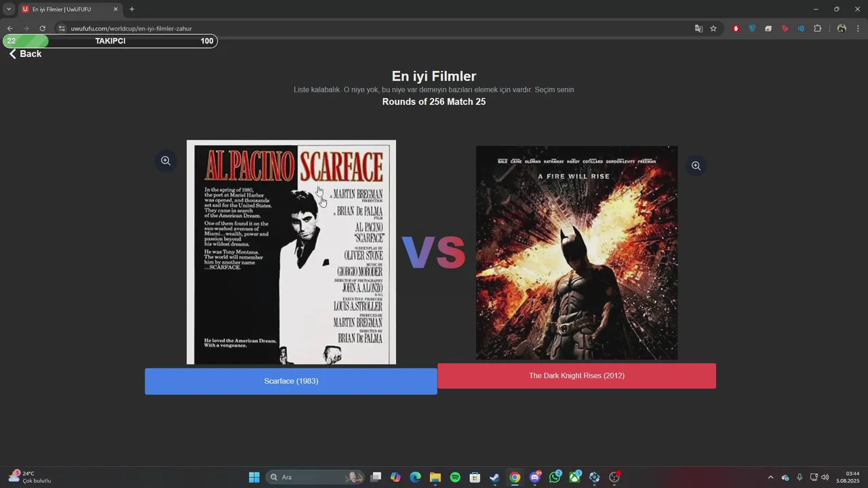Viewport: 868px width, 488px height.
Task: Click the taskbar Ara search box
Action: click(x=315, y=477)
